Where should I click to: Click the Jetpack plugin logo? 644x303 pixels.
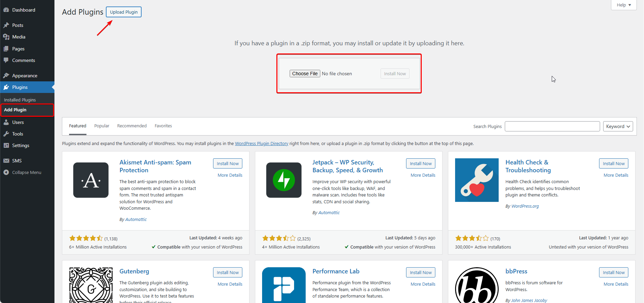point(284,180)
